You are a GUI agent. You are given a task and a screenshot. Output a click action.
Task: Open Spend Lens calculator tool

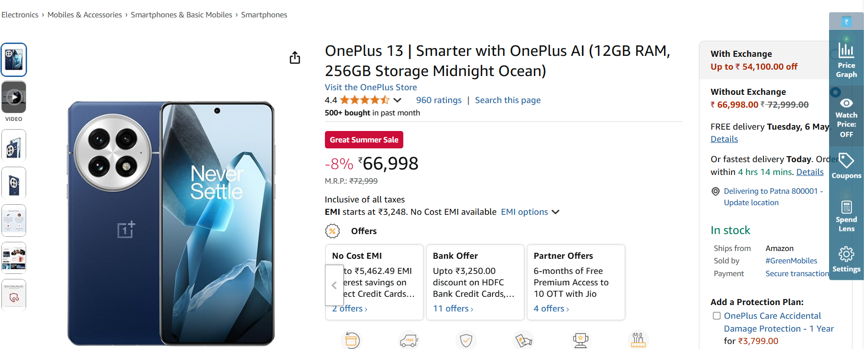coord(846,207)
